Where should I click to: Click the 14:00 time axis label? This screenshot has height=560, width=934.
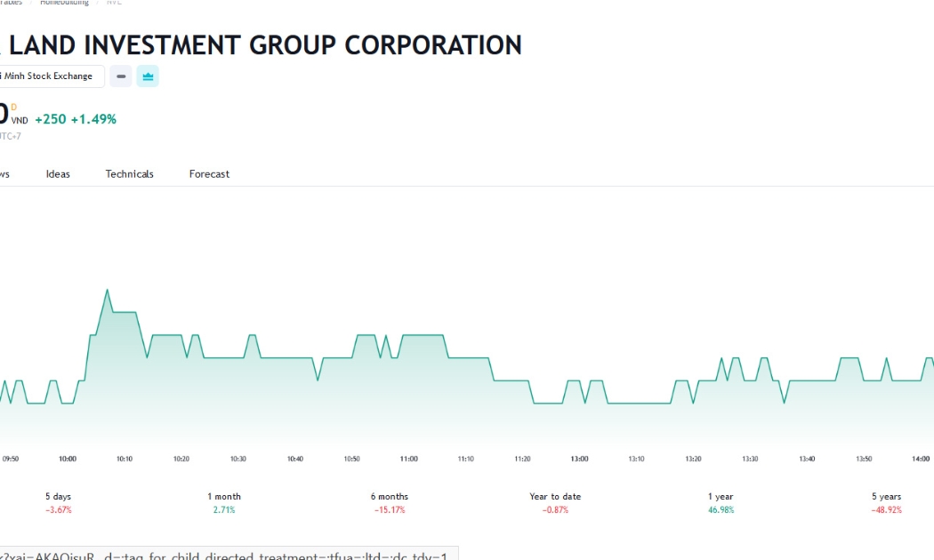[921, 459]
